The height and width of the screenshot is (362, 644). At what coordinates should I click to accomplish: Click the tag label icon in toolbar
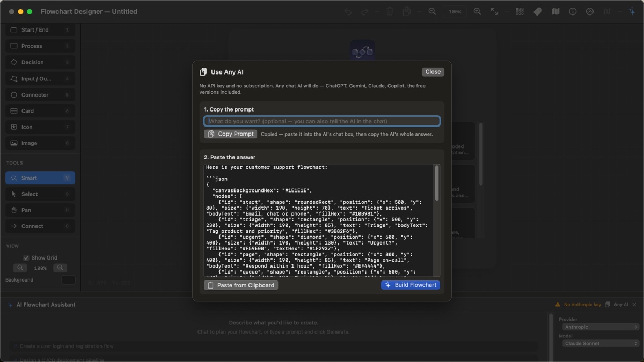pyautogui.click(x=538, y=11)
